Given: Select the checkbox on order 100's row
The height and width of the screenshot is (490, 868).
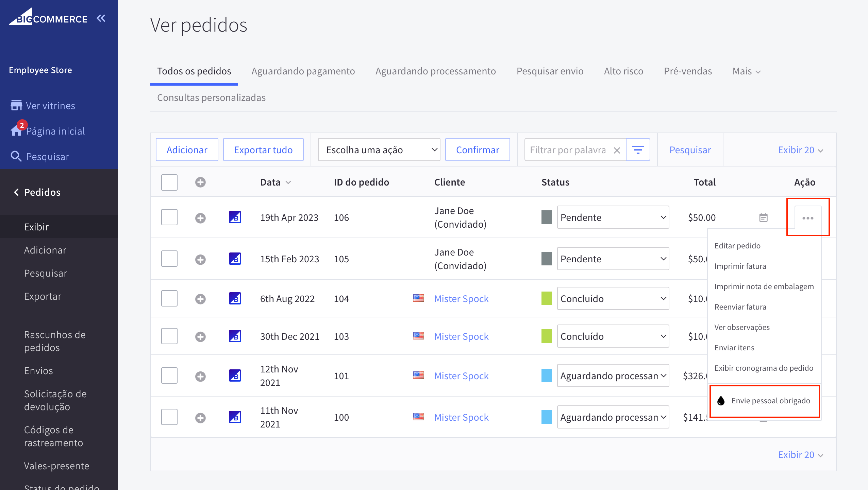Looking at the screenshot, I should point(169,417).
